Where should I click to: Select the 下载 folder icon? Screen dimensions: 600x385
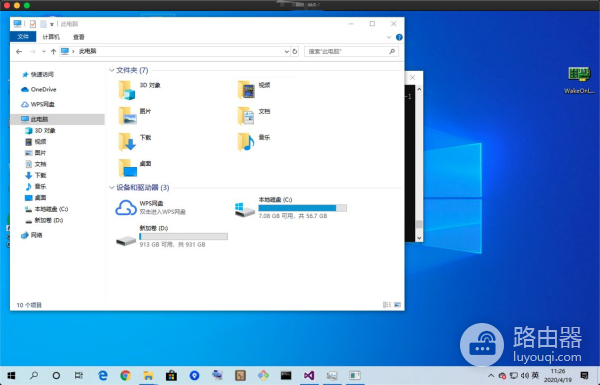pos(127,142)
